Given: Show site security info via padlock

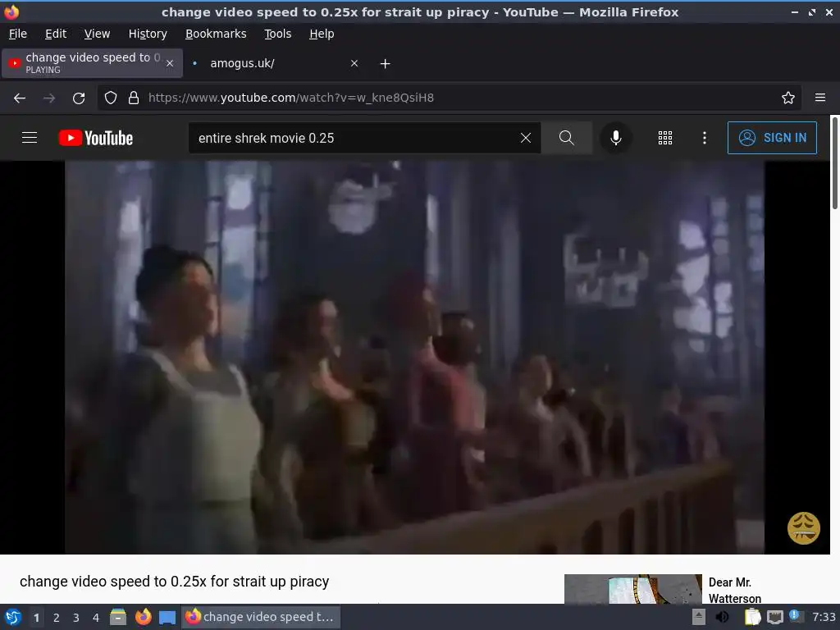Looking at the screenshot, I should point(134,98).
